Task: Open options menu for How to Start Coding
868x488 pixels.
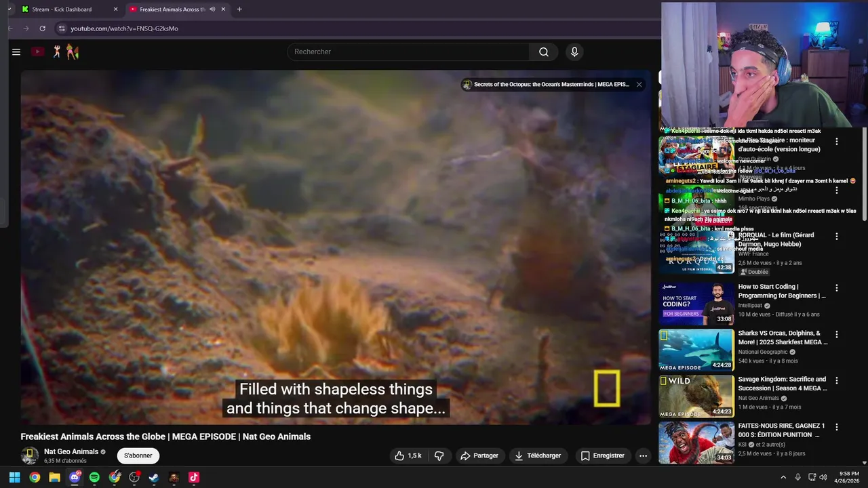Action: pyautogui.click(x=836, y=288)
